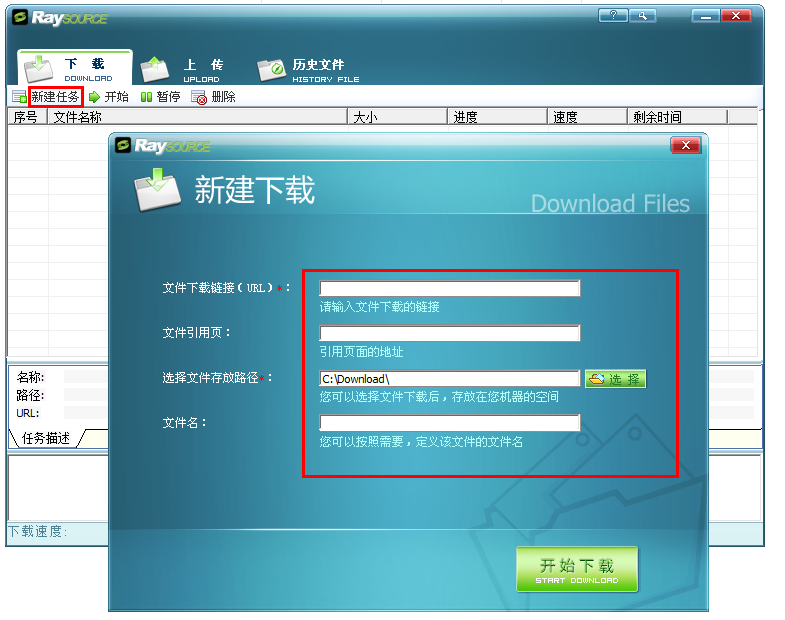This screenshot has height=620, width=785.
Task: Click the 进度 progress column header
Action: tap(497, 117)
